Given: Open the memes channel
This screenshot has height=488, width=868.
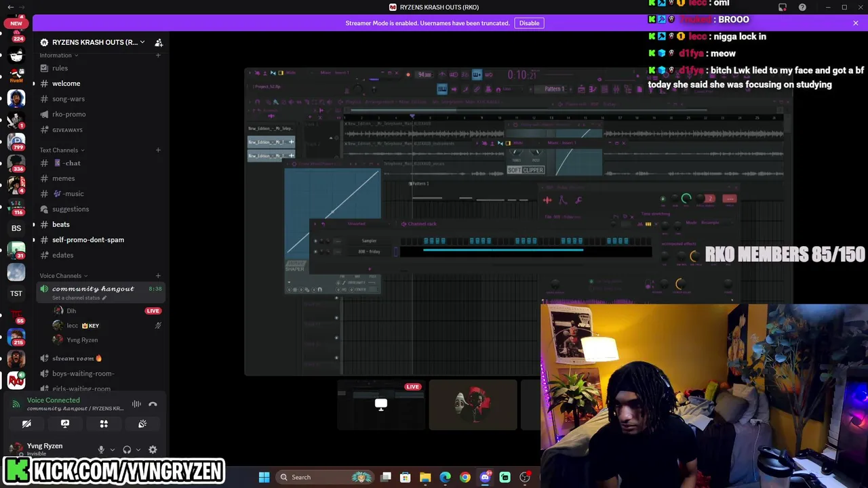Looking at the screenshot, I should coord(100,178).
